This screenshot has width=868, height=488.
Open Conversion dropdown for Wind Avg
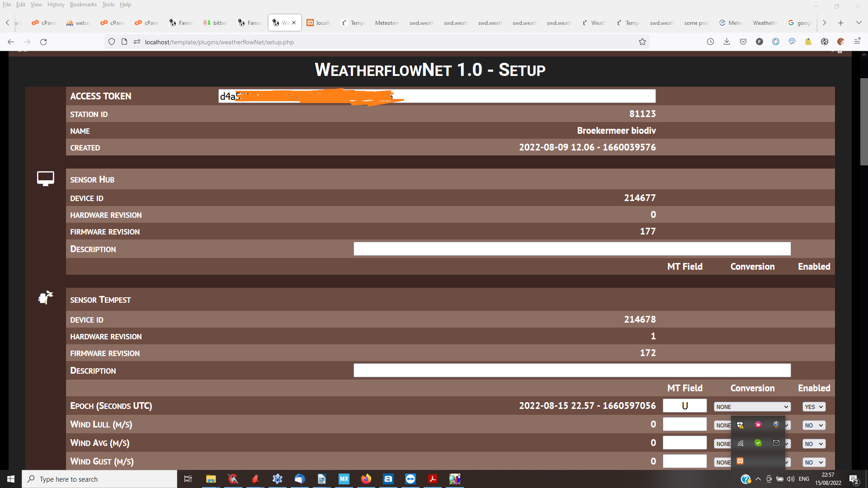pos(722,444)
